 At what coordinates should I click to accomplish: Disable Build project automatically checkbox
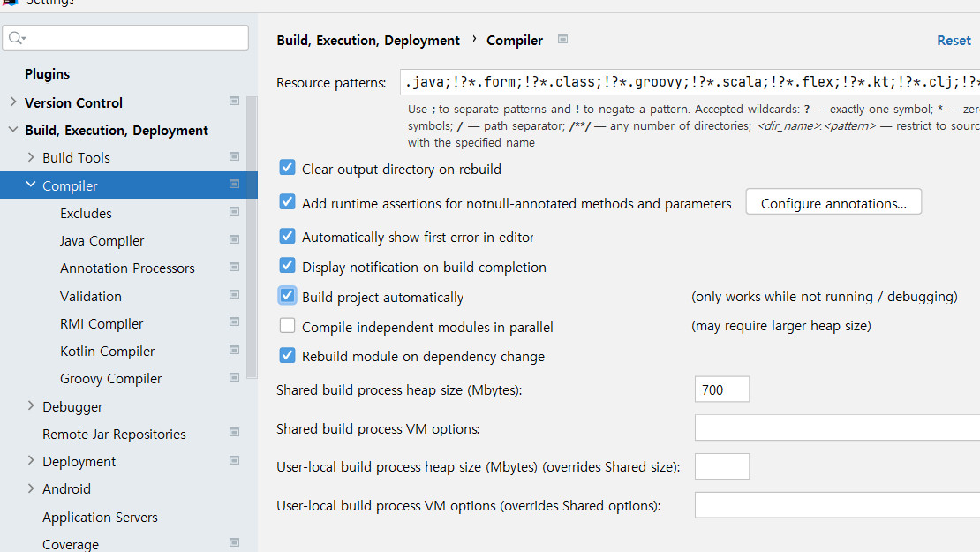click(x=287, y=296)
